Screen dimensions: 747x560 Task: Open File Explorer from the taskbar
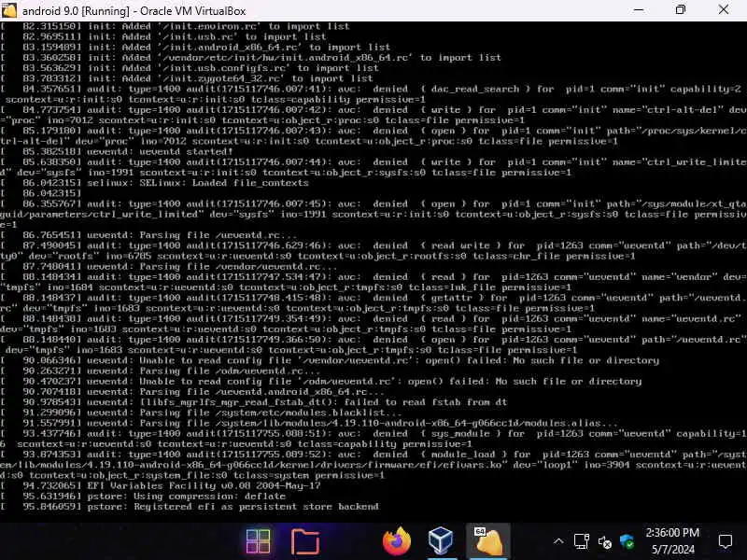[305, 541]
